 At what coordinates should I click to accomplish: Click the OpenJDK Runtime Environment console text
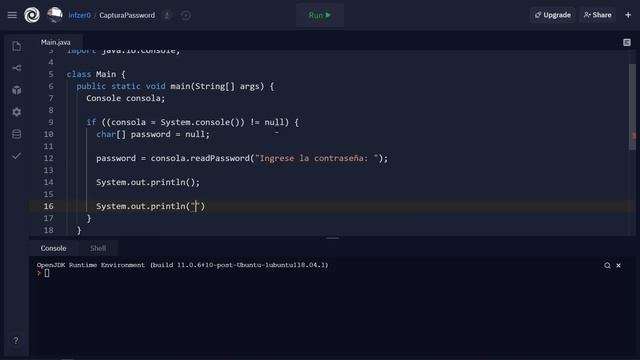tap(182, 265)
